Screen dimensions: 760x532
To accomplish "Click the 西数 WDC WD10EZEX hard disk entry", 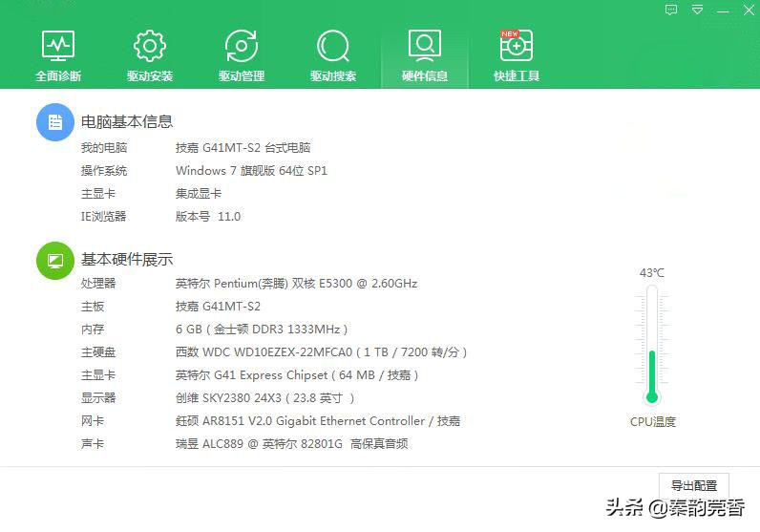I will coord(321,352).
